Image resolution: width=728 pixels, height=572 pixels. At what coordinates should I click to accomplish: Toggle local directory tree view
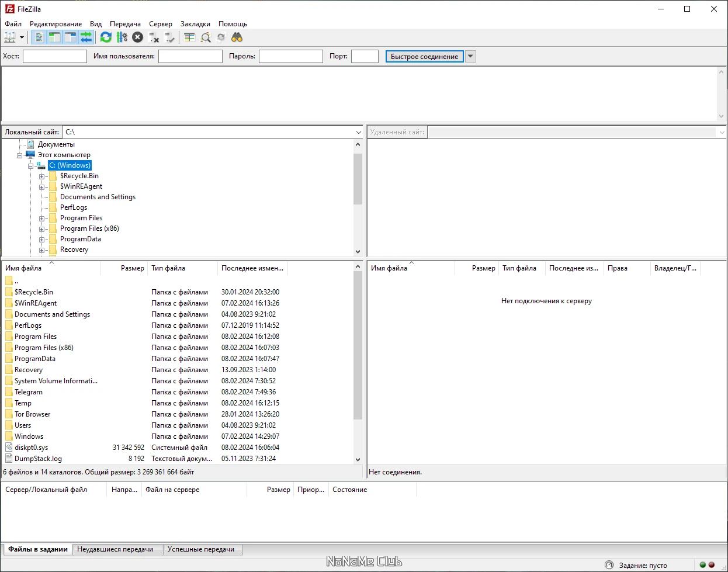(54, 37)
